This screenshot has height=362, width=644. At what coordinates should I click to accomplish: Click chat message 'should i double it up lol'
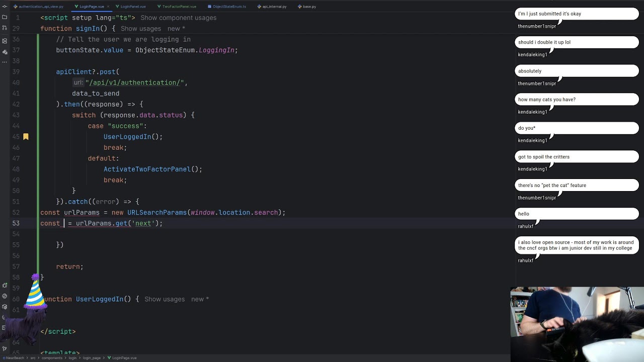tap(577, 42)
